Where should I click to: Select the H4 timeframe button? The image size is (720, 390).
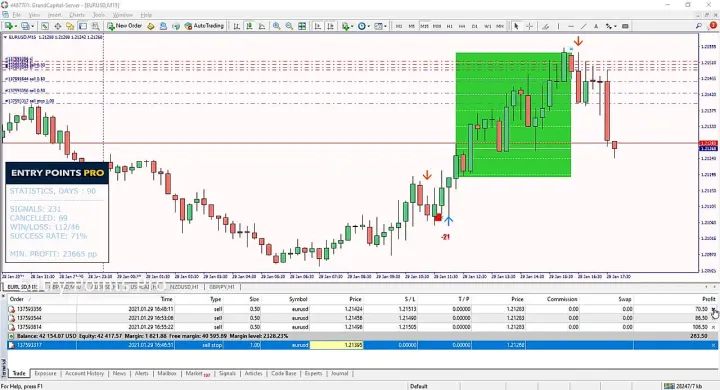tap(462, 26)
